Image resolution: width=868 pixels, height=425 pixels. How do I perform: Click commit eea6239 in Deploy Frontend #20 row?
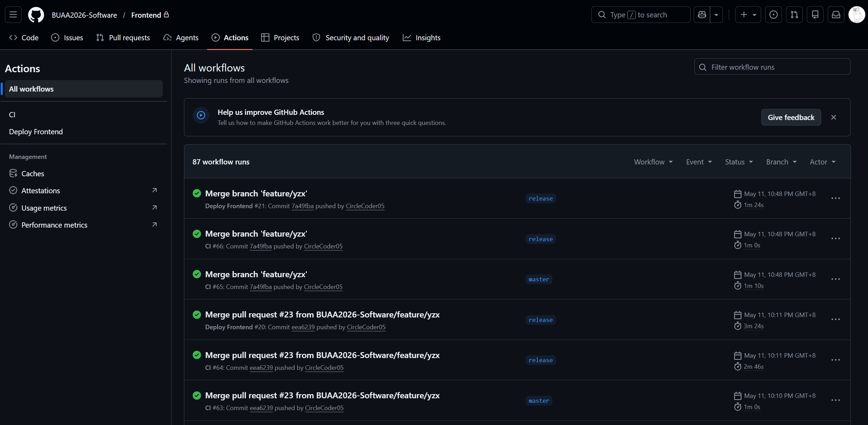click(x=303, y=327)
